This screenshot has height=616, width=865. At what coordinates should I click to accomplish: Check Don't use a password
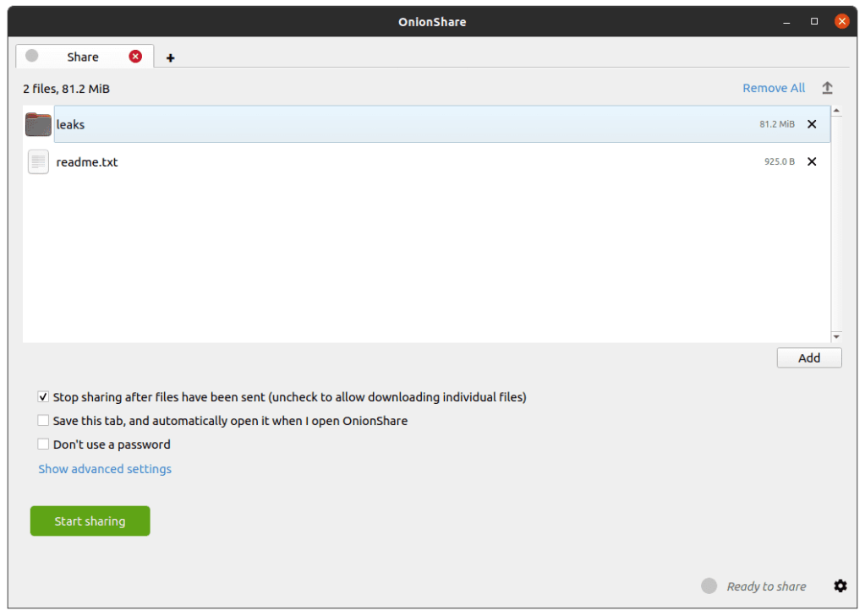[43, 444]
